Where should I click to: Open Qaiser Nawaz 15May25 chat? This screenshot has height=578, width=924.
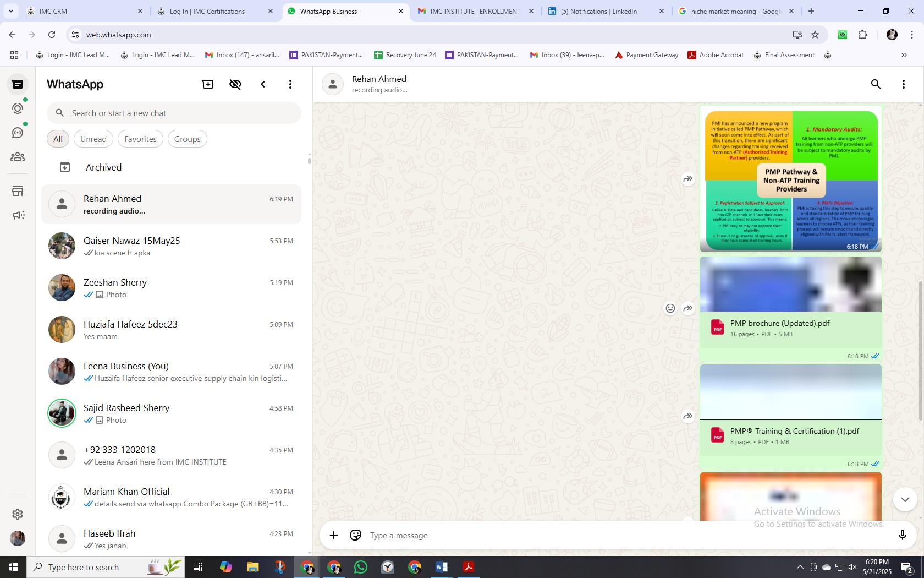click(172, 246)
